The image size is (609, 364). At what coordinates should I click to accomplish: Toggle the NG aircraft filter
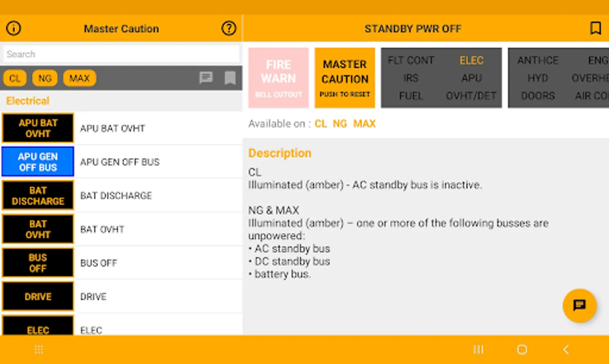click(44, 78)
